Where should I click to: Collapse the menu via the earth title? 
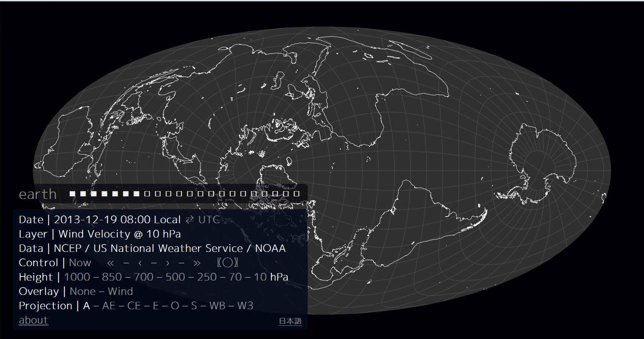[38, 194]
